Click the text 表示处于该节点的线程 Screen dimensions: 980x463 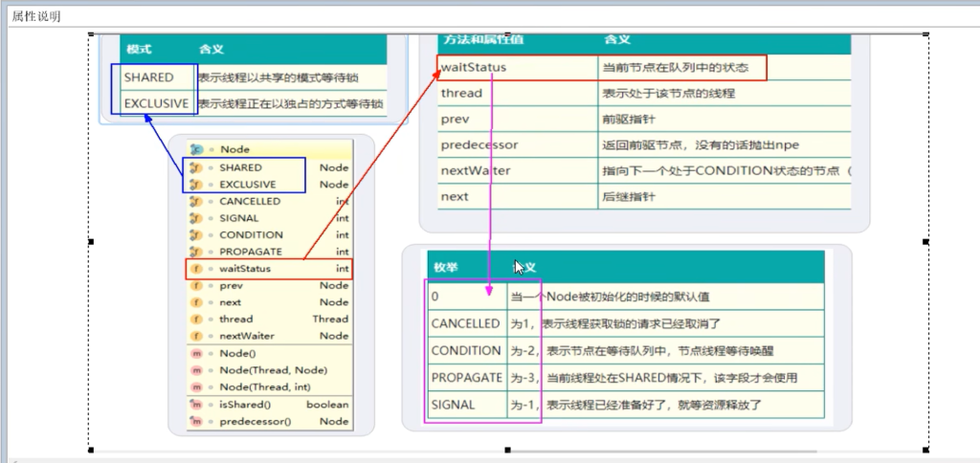click(x=669, y=93)
